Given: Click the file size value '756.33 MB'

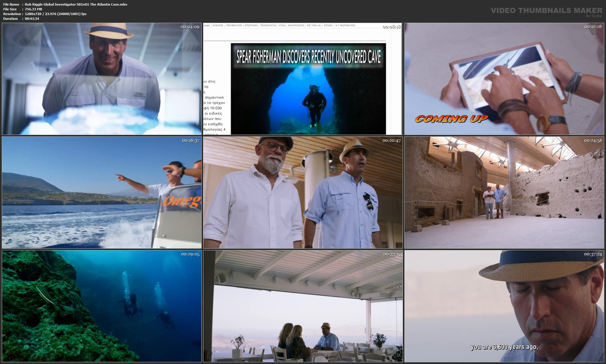Looking at the screenshot, I should tap(34, 9).
